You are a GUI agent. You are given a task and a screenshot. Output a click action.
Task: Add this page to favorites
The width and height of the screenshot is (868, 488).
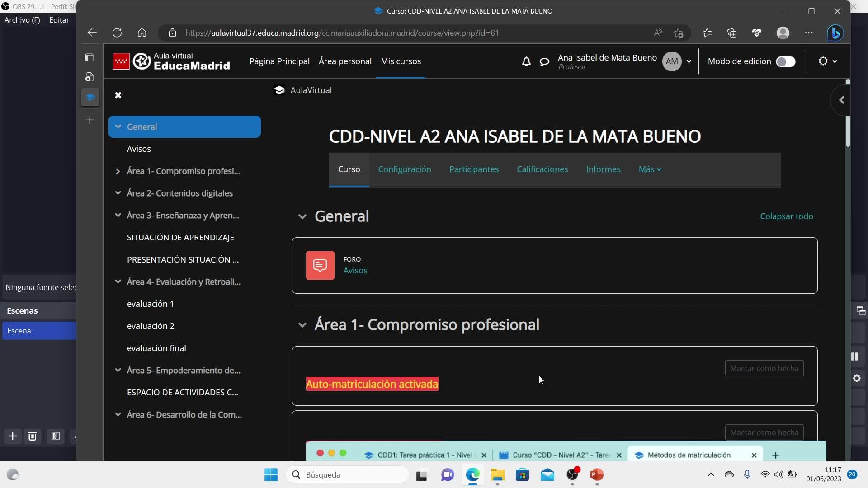pos(678,33)
